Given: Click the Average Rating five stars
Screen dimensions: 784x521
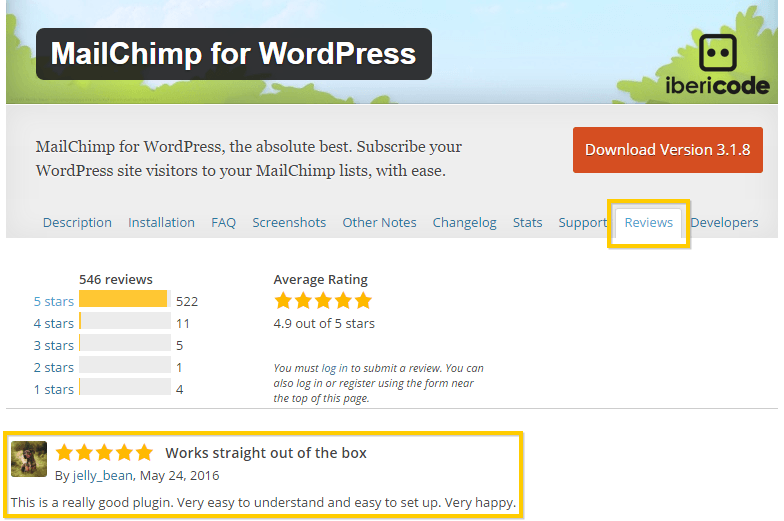Looking at the screenshot, I should (323, 301).
